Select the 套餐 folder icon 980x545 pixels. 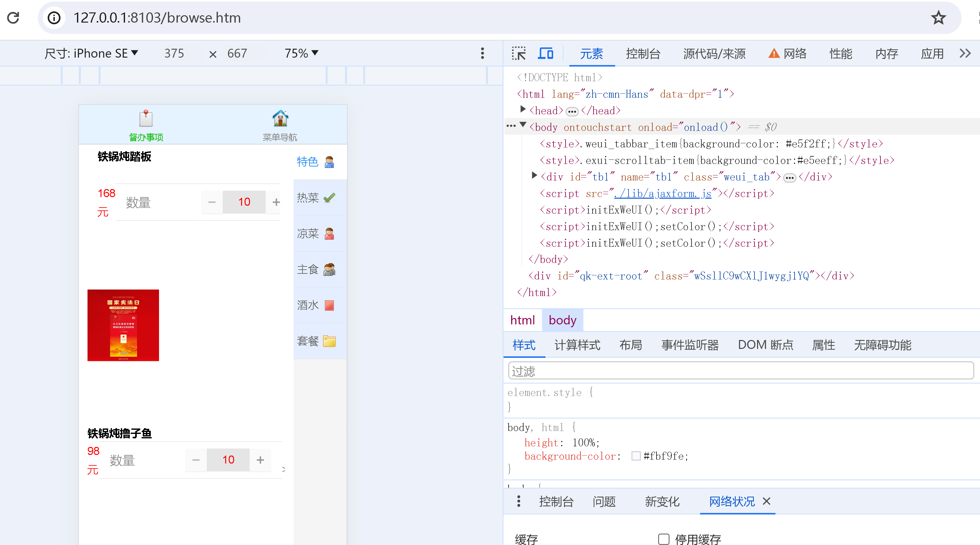click(x=329, y=341)
